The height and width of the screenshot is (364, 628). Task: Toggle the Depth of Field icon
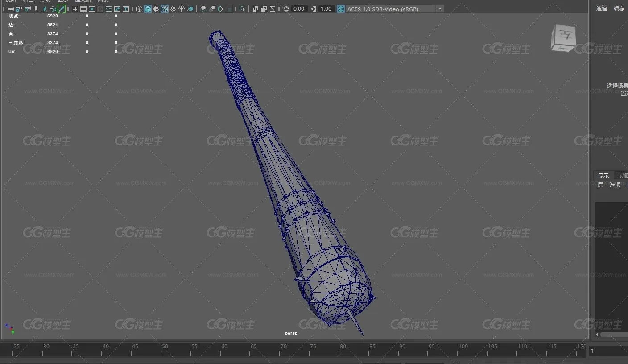pos(229,9)
